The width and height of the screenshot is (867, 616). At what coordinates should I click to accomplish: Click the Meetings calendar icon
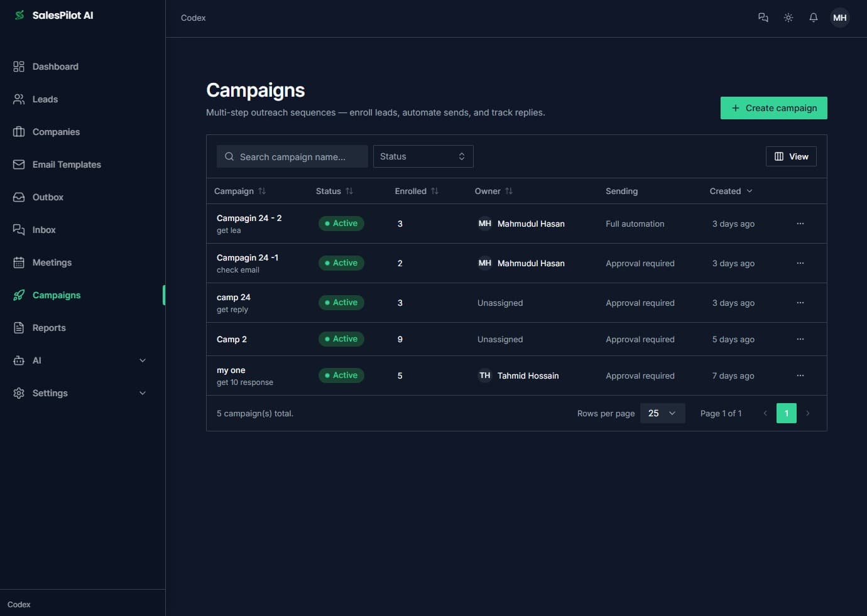(19, 262)
